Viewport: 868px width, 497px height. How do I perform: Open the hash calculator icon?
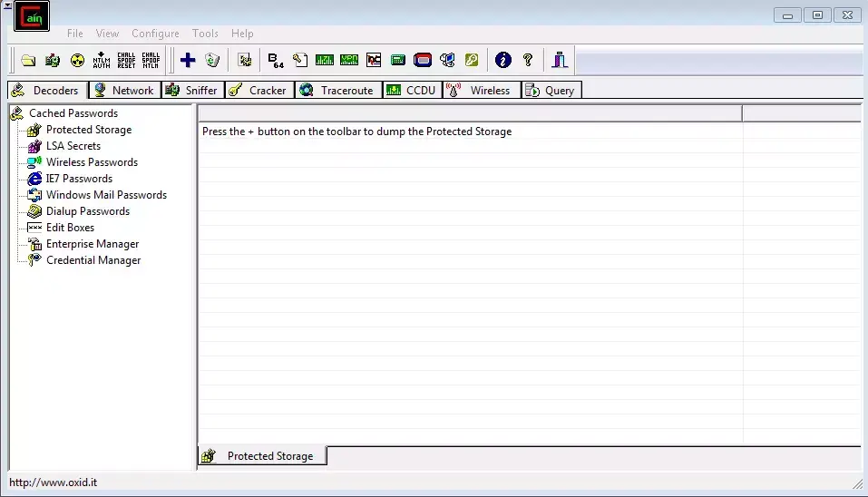tap(398, 60)
